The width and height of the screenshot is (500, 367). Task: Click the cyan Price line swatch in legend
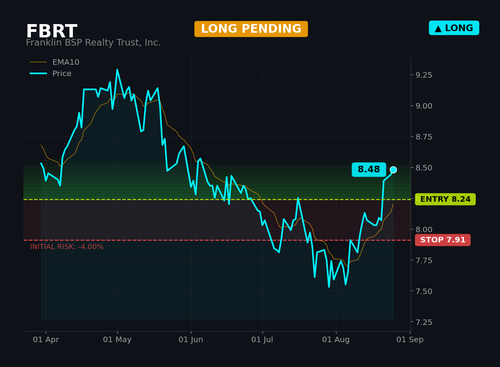tap(38, 73)
